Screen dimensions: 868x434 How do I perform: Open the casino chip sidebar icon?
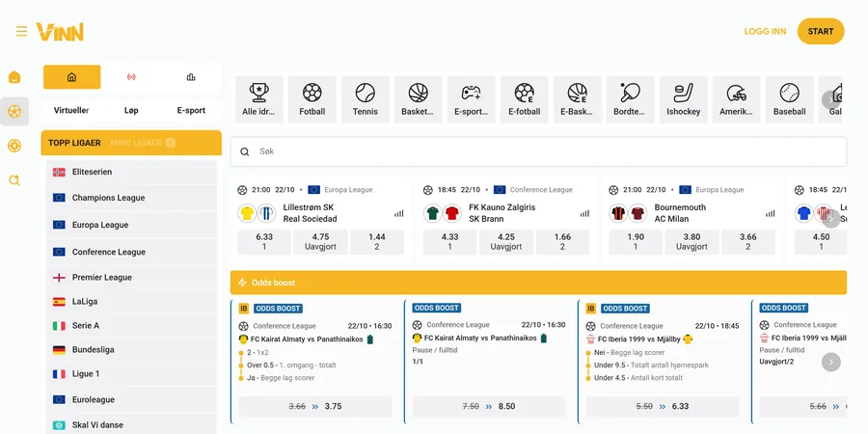pos(14,147)
